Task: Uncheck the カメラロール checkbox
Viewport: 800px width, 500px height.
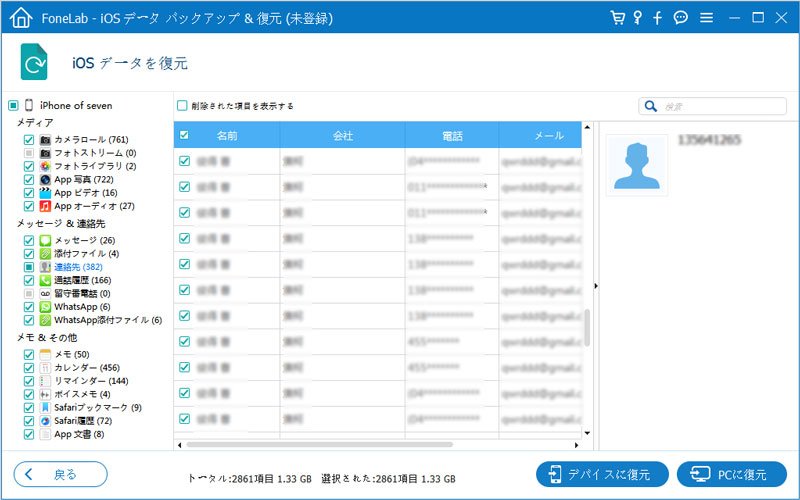Action: coord(29,139)
